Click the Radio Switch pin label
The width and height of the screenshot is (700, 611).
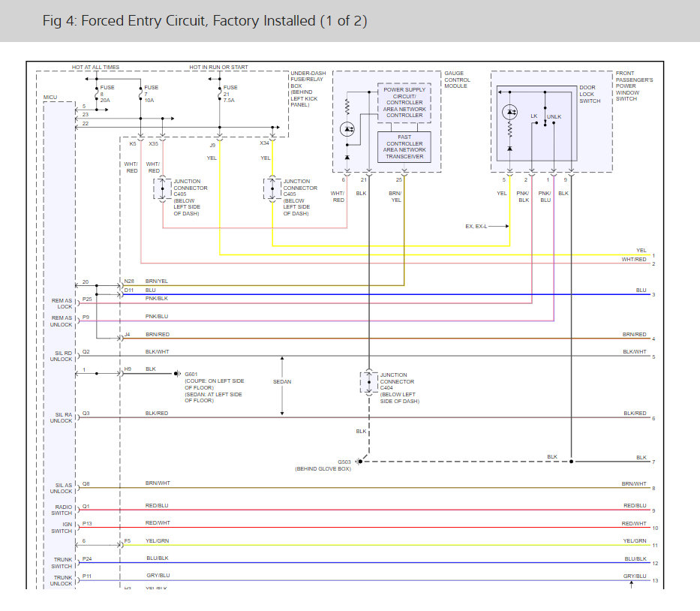click(62, 510)
